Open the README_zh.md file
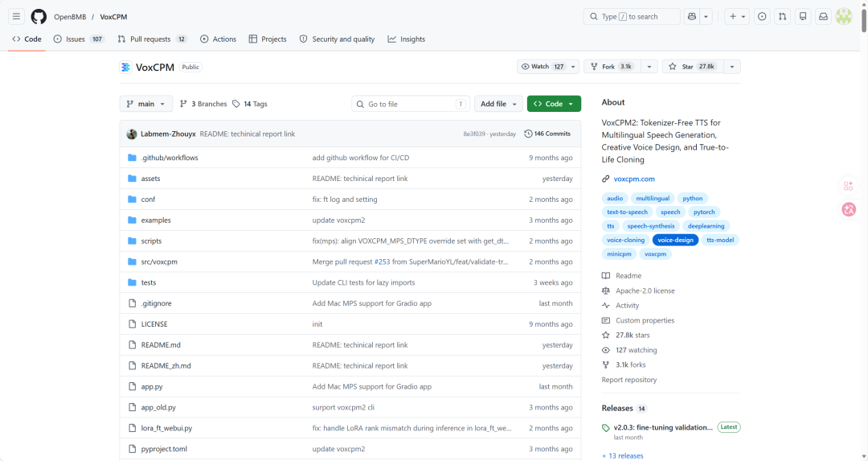The height and width of the screenshot is (461, 868). (166, 366)
